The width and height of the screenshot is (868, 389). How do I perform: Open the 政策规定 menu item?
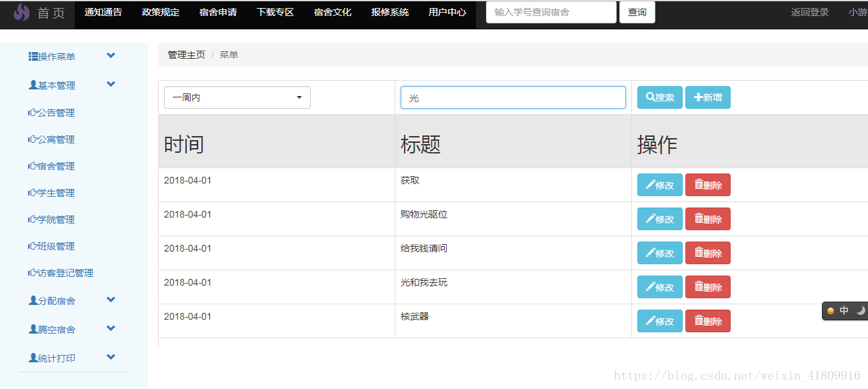(161, 12)
